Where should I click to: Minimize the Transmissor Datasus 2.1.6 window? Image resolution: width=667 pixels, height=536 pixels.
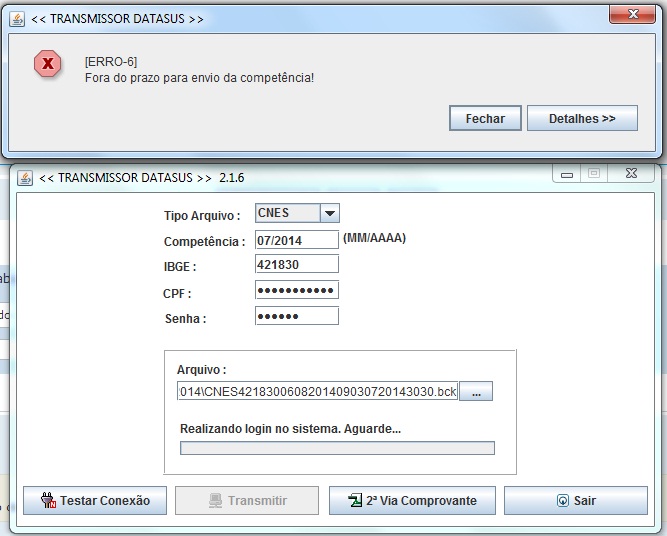tap(568, 174)
